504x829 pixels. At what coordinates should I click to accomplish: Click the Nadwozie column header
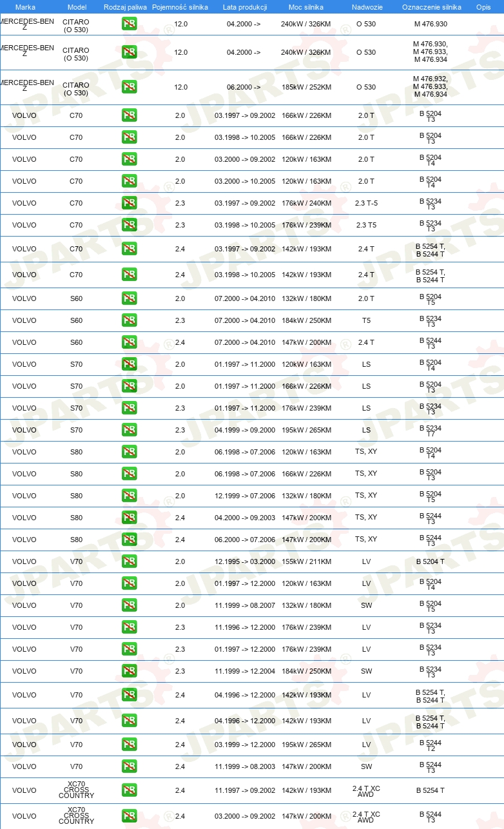tap(367, 7)
